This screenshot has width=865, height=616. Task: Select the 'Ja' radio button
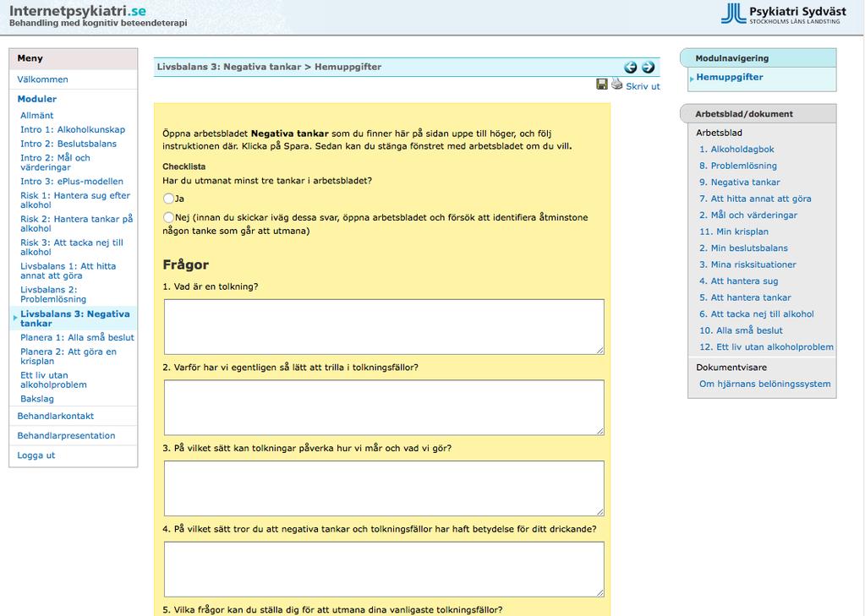(x=168, y=199)
